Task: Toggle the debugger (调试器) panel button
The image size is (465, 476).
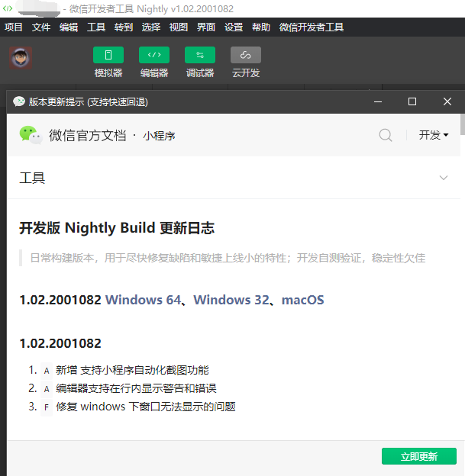Action: point(200,55)
